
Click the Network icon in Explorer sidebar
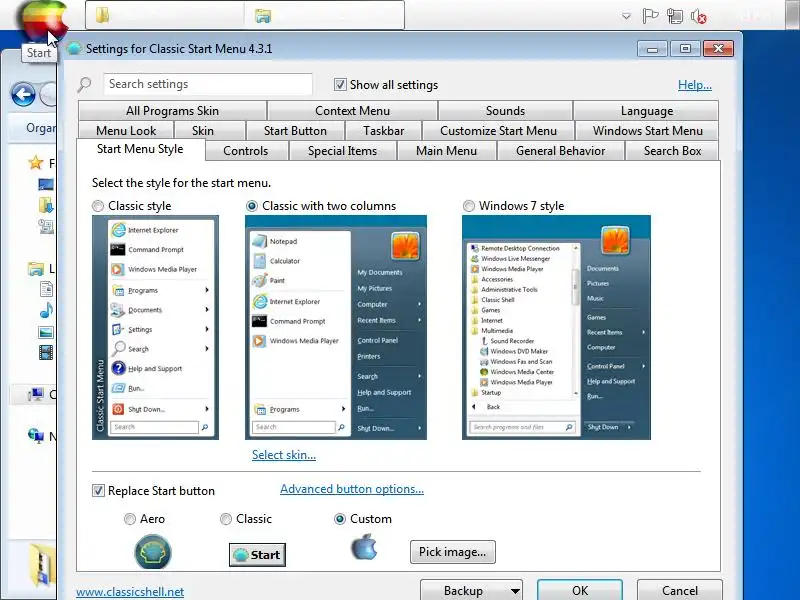(36, 435)
